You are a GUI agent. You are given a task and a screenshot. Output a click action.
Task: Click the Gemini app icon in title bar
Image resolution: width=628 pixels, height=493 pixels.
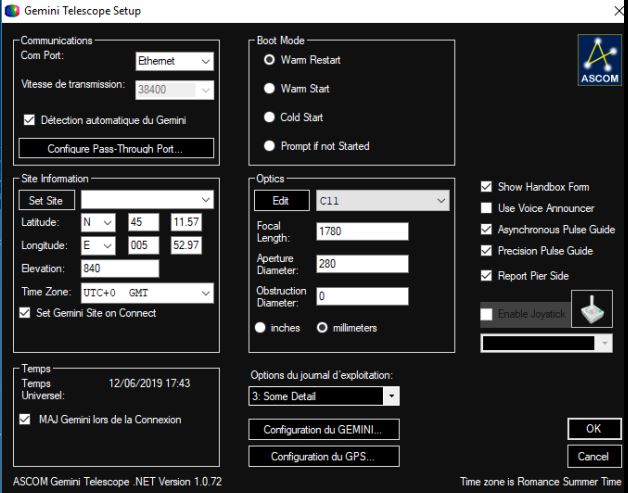click(x=9, y=10)
